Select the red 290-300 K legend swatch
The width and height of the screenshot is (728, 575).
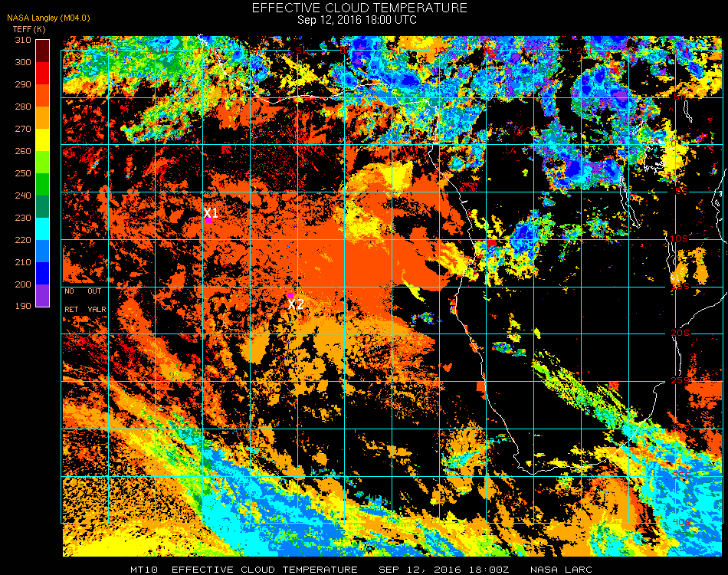pyautogui.click(x=42, y=74)
